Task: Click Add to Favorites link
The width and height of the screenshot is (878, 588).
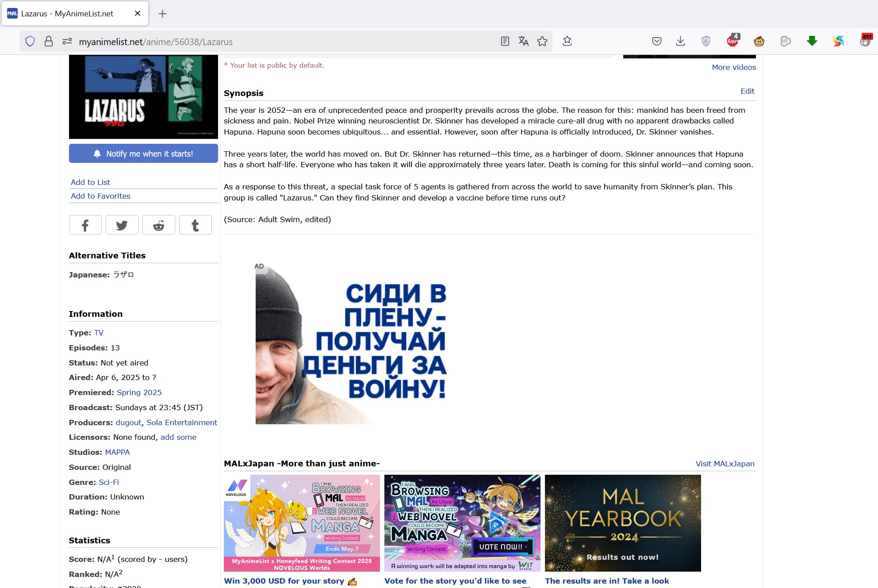Action: tap(100, 196)
